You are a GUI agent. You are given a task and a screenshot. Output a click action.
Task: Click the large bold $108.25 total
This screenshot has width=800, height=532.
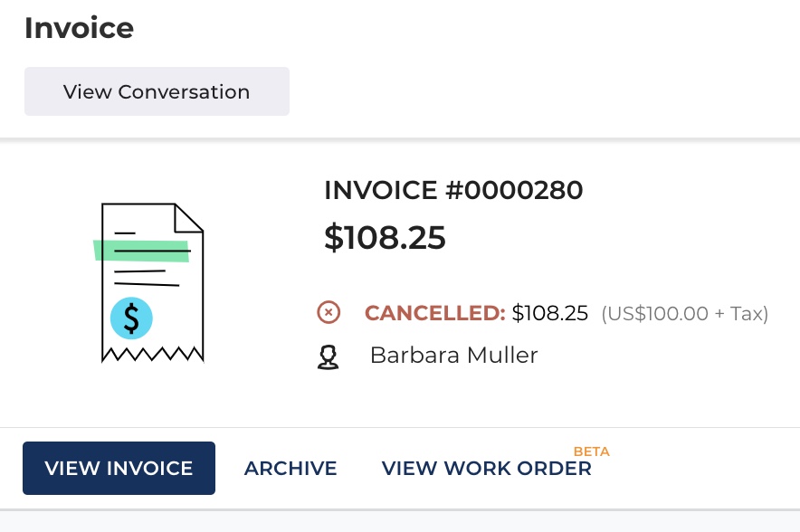pyautogui.click(x=385, y=237)
